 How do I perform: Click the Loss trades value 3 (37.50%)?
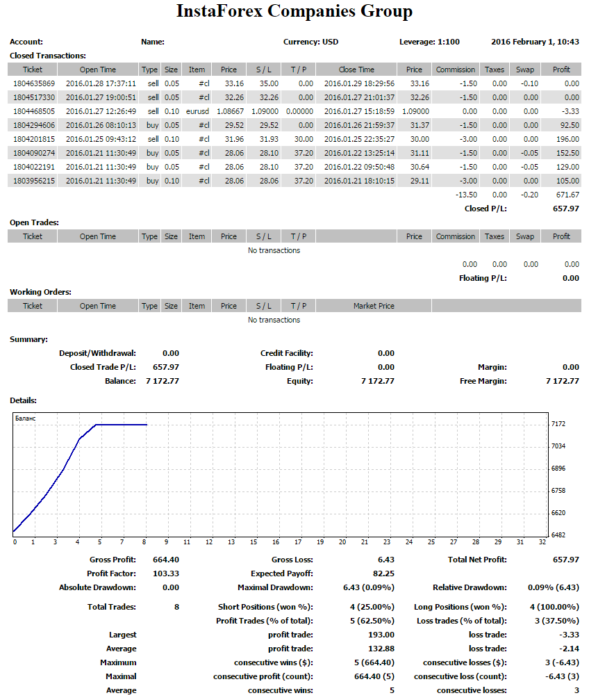point(557,621)
